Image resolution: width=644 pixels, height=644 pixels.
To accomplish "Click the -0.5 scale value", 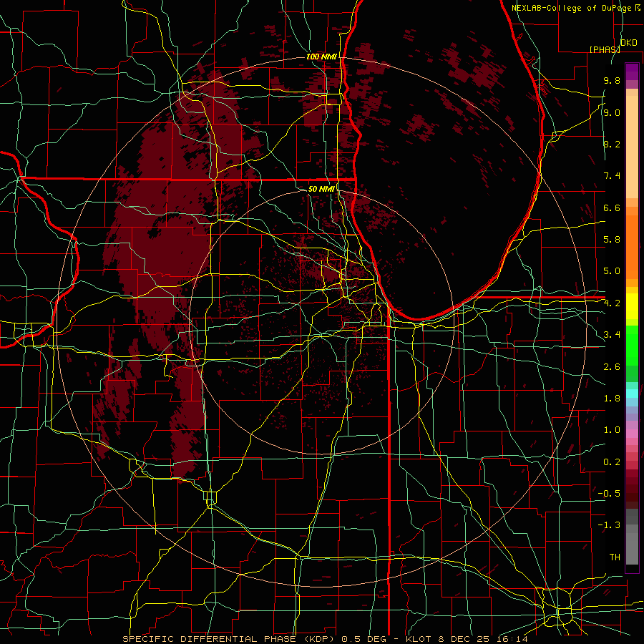I will pos(609,494).
